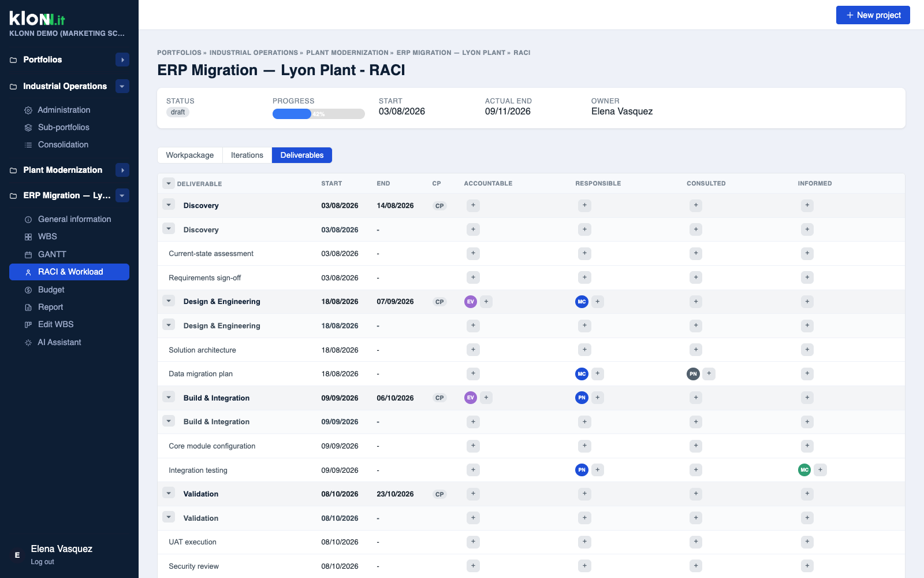Toggle CP badge on bold Discovery row

pyautogui.click(x=439, y=206)
